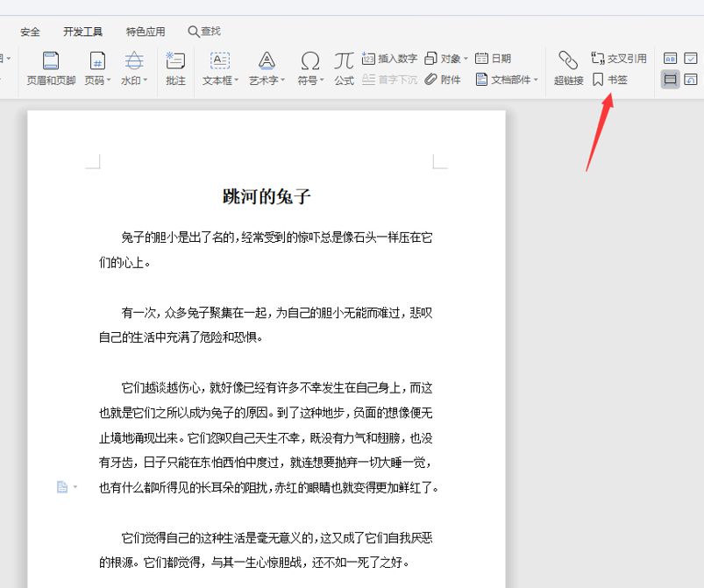704x588 pixels.
Task: Expand the paragraph layout dropdown arrow in margin
Action: [x=75, y=486]
